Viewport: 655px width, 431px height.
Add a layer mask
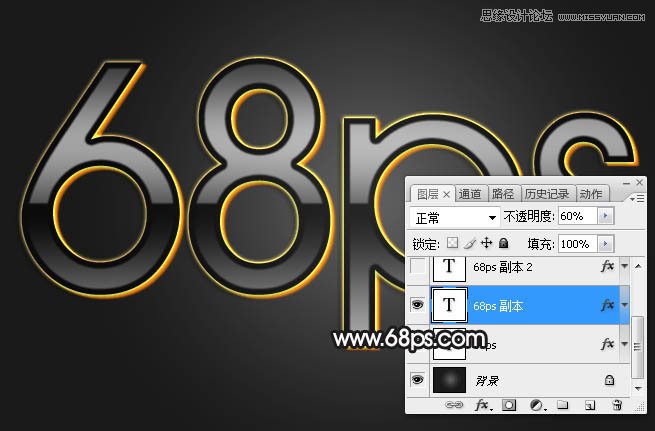click(509, 405)
